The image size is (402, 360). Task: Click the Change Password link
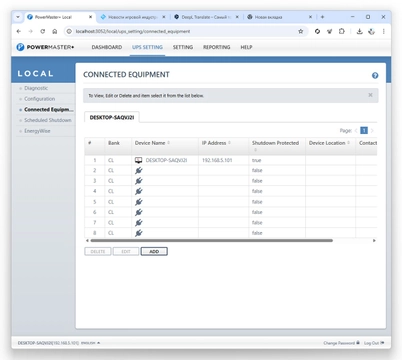[341, 343]
